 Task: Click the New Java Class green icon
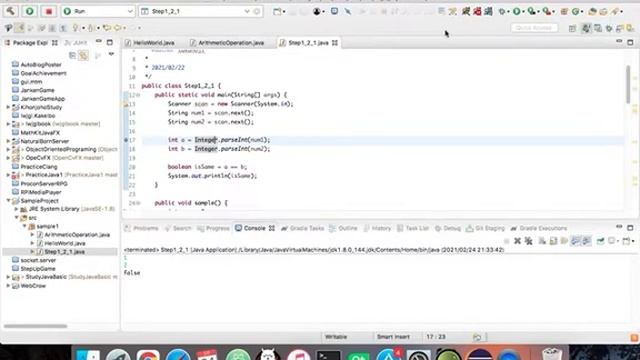pyautogui.click(x=576, y=11)
